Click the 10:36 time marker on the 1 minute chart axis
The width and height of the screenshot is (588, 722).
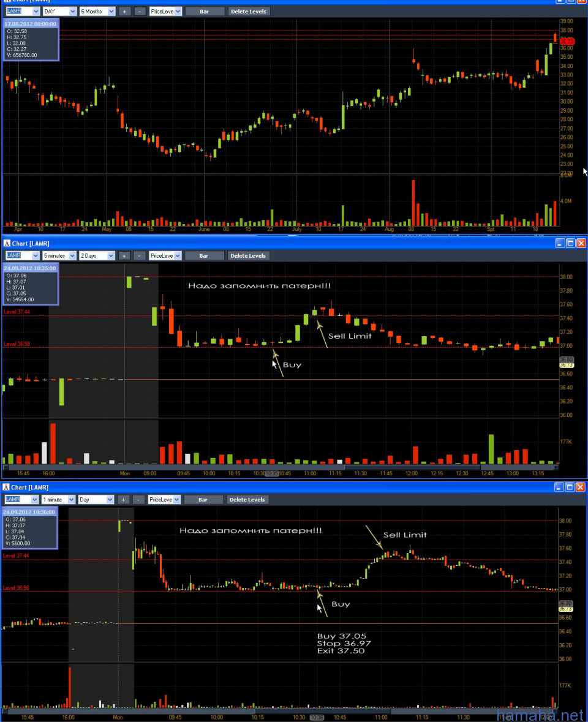point(317,717)
